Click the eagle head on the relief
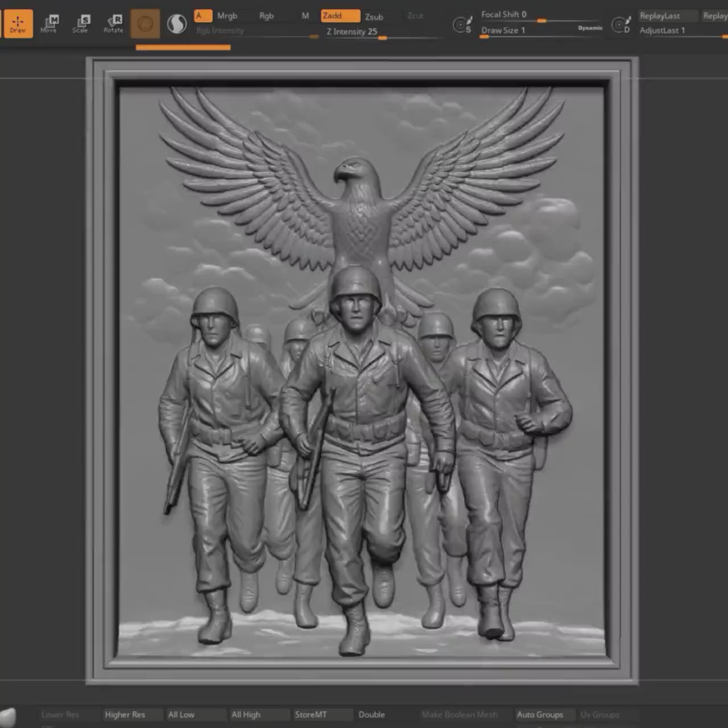Screen dimensions: 728x728 point(355,176)
